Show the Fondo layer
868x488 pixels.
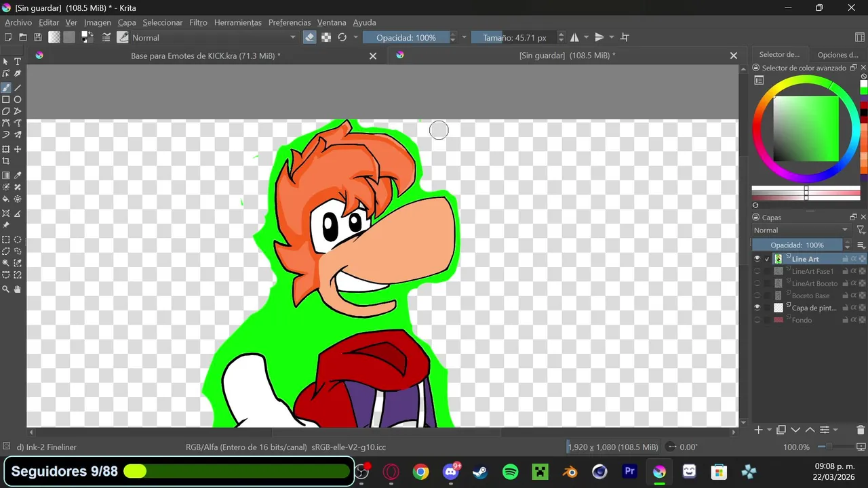point(757,320)
